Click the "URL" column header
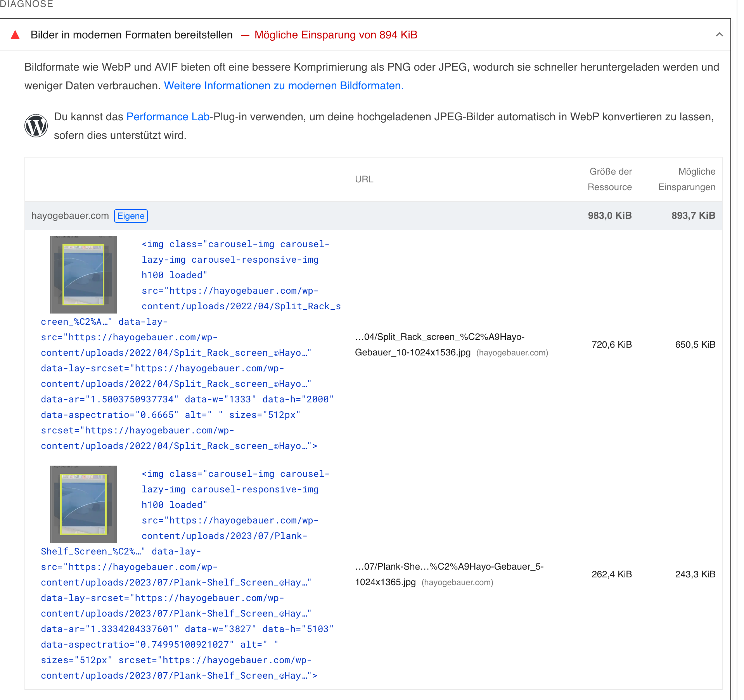 point(364,179)
